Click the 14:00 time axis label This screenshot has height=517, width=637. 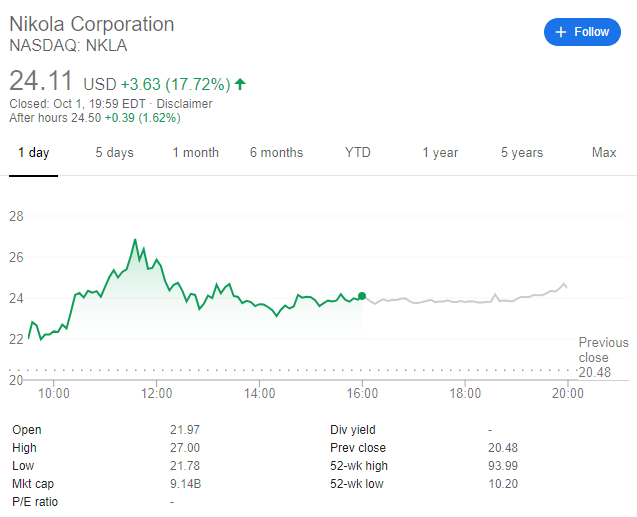(260, 394)
